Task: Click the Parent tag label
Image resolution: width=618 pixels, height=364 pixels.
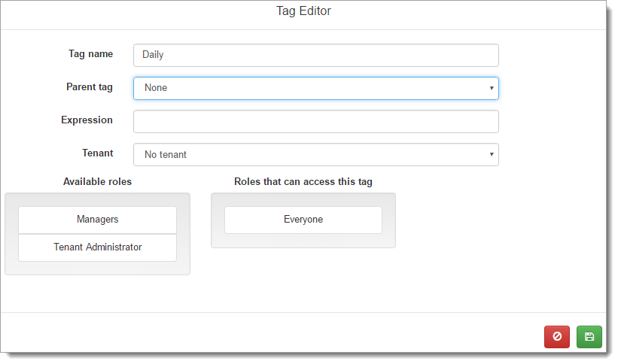Action: 89,87
